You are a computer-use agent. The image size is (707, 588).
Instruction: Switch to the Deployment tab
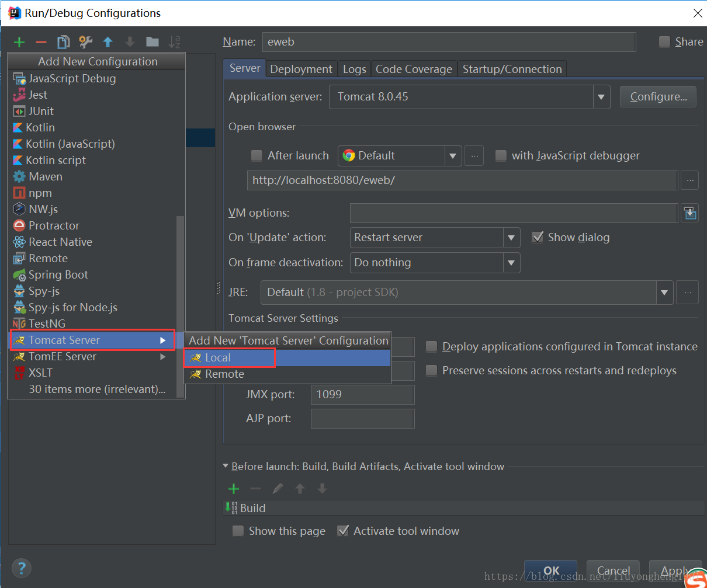(x=301, y=69)
